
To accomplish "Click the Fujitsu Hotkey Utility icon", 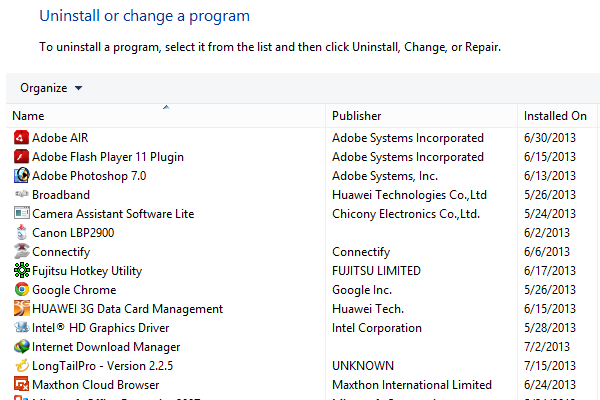I will [21, 270].
